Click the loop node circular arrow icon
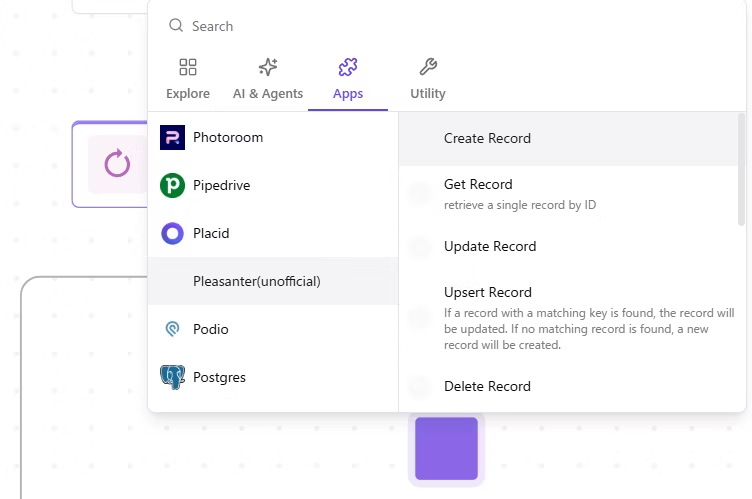Image resolution: width=752 pixels, height=499 pixels. [118, 164]
